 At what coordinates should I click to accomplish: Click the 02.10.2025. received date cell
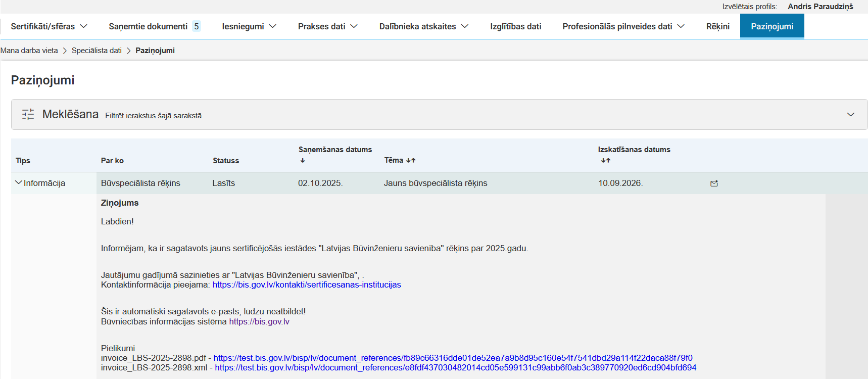pyautogui.click(x=320, y=183)
